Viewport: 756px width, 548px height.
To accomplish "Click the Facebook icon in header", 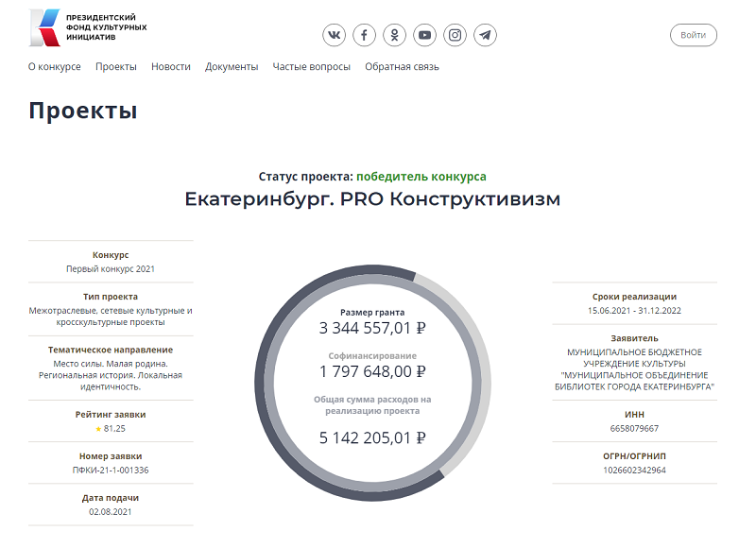I will click(x=365, y=36).
